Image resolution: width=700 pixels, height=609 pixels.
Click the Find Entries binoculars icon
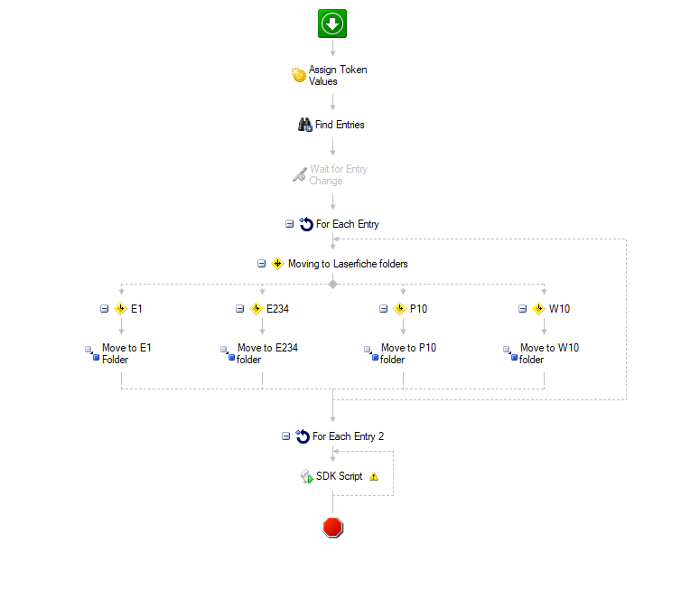(305, 125)
